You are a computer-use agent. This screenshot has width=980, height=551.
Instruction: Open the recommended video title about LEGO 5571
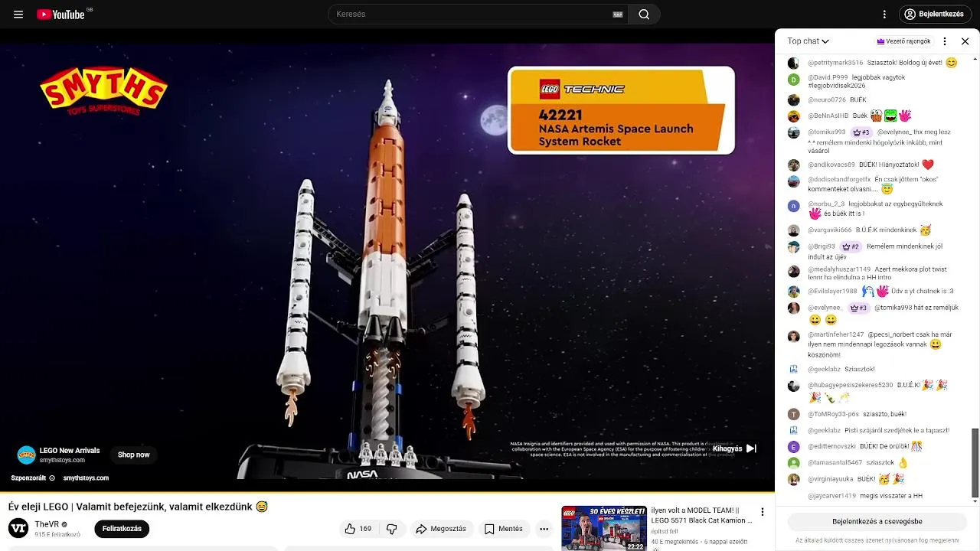701,516
